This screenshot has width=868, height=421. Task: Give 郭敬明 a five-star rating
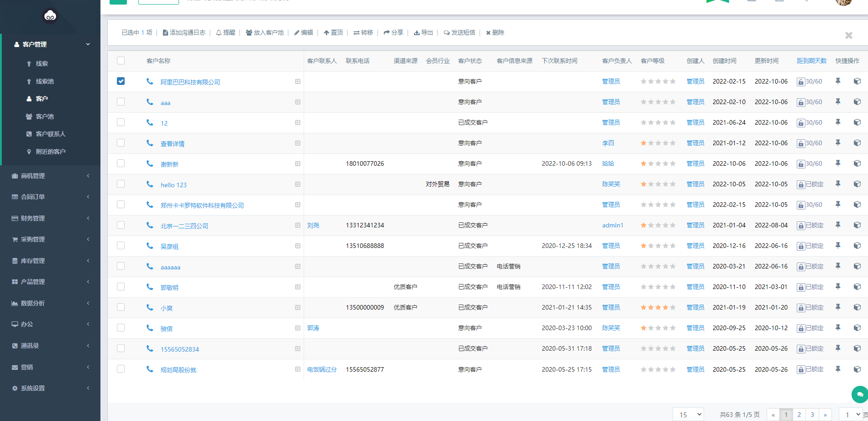[673, 287]
